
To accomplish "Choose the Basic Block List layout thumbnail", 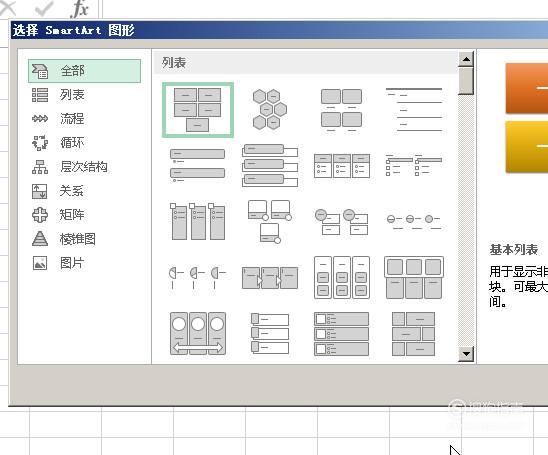I will point(198,110).
